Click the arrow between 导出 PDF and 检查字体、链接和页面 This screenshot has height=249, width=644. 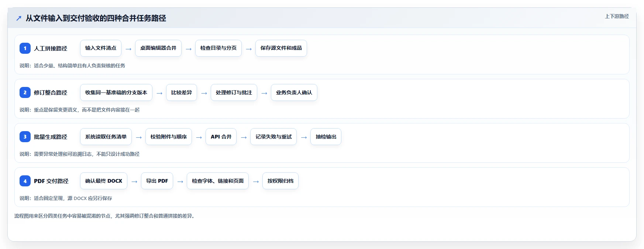click(x=180, y=181)
